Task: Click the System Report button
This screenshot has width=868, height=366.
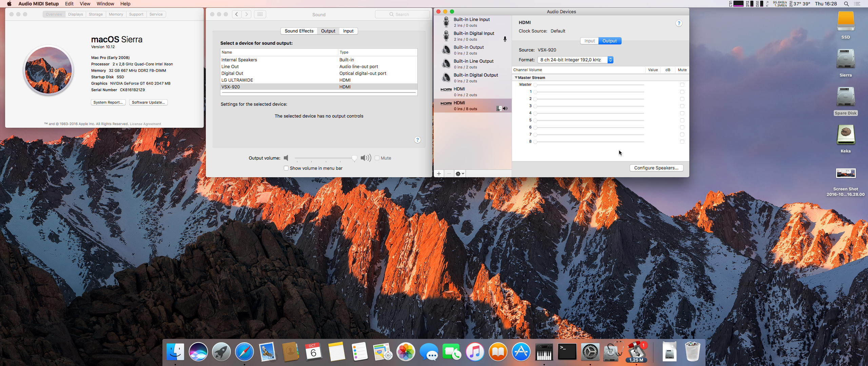Action: (108, 102)
